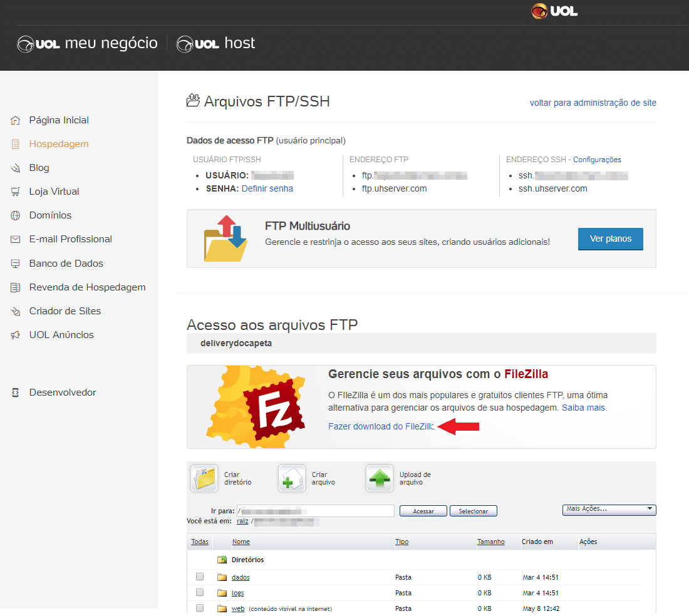Screen dimensions: 689x616
Task: Click the E-mail Profissional envelope icon
Action: (16, 239)
